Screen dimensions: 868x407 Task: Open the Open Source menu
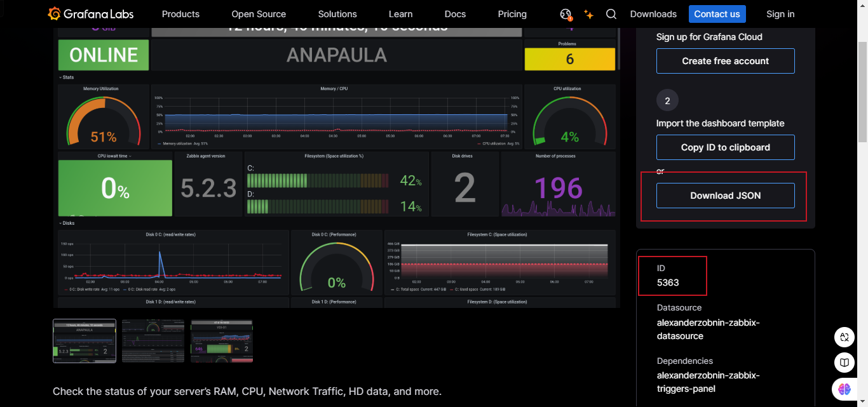(259, 14)
